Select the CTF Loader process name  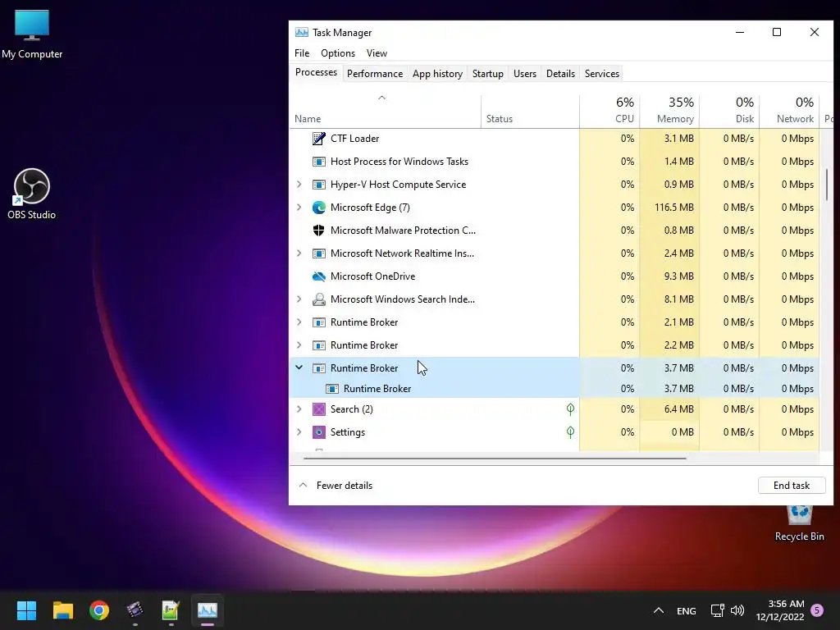pos(354,138)
